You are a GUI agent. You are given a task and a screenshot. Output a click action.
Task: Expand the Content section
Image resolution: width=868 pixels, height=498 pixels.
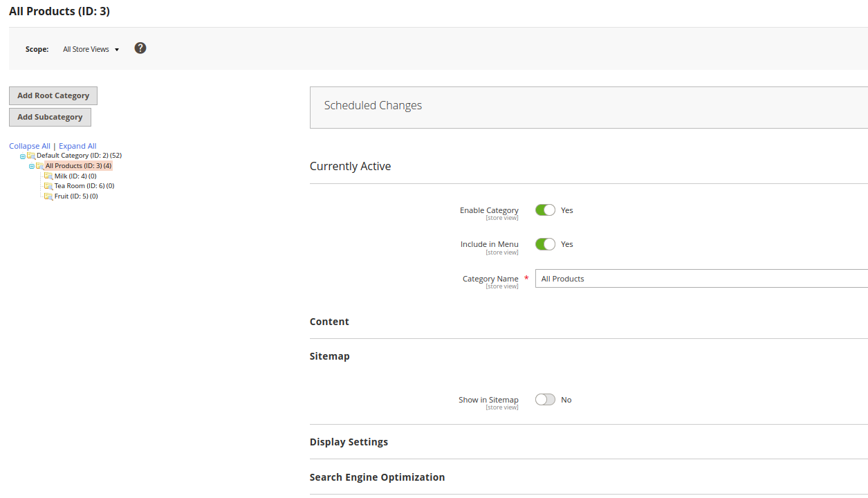[329, 322]
